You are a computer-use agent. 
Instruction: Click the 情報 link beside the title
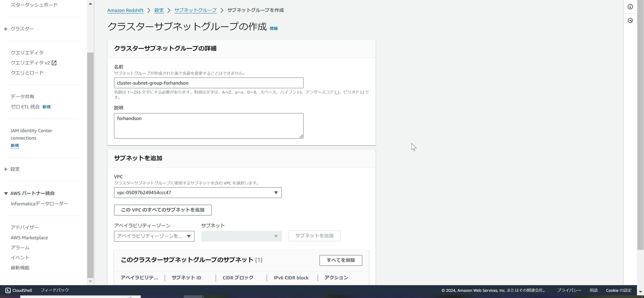point(274,29)
